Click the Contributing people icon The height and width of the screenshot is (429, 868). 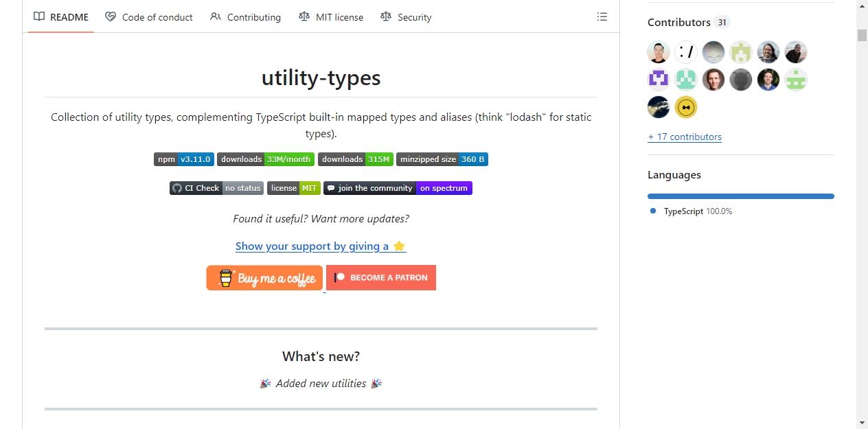click(216, 17)
